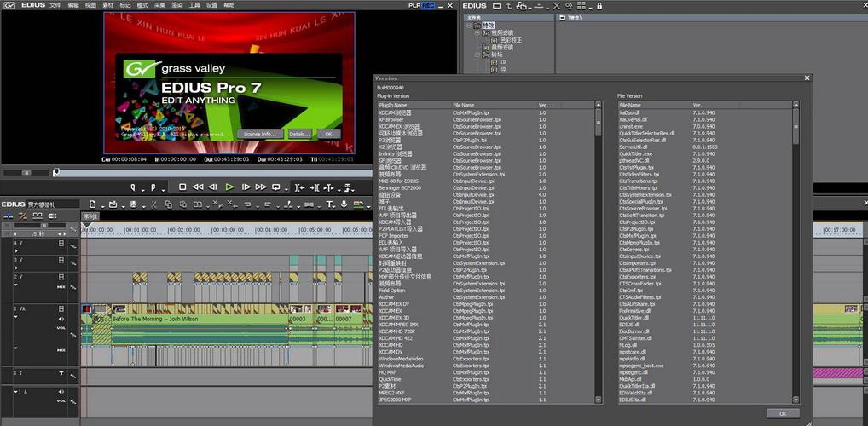Open the 素材 menu
The width and height of the screenshot is (868, 426).
107,5
